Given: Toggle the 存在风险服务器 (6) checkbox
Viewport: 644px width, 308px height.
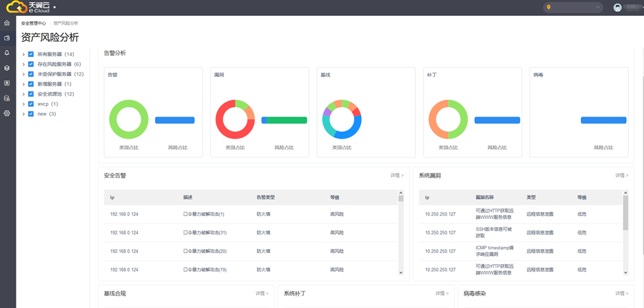Looking at the screenshot, I should [31, 64].
